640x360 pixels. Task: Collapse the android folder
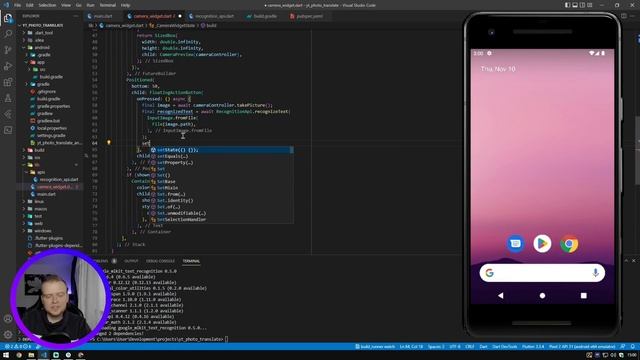(42, 47)
